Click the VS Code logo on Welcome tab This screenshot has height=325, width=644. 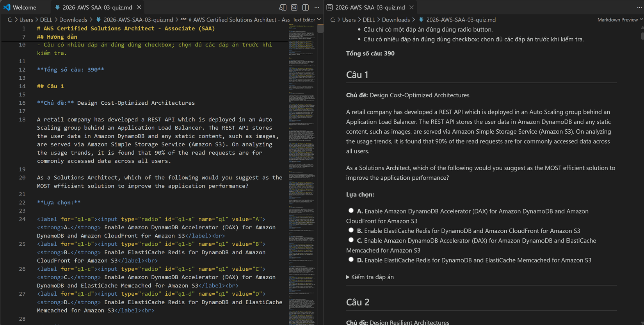[x=7, y=7]
